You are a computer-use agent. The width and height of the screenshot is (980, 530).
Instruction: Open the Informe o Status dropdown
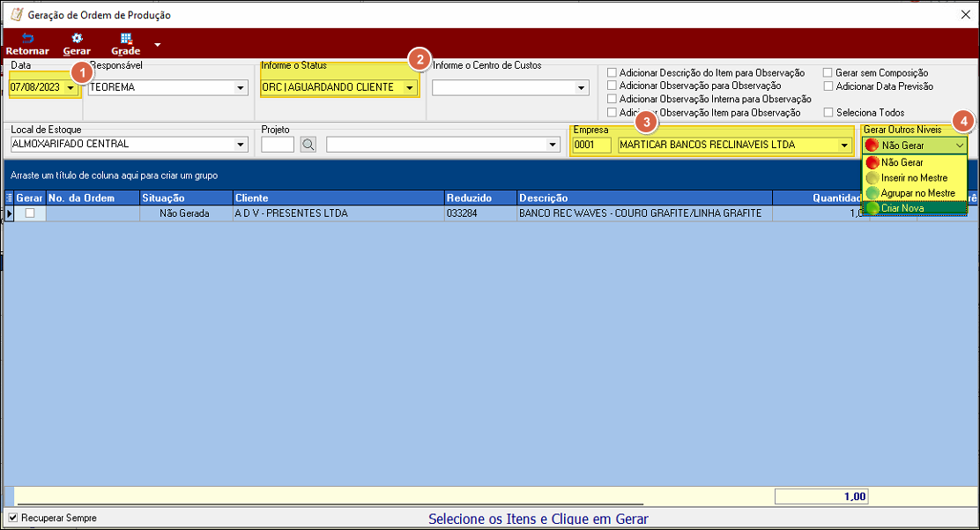point(410,87)
